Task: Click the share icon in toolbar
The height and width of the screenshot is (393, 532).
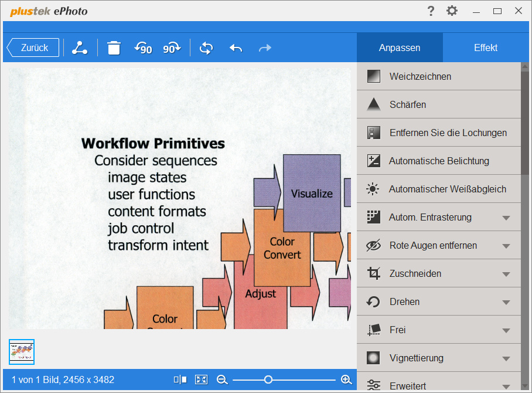Action: pyautogui.click(x=80, y=48)
